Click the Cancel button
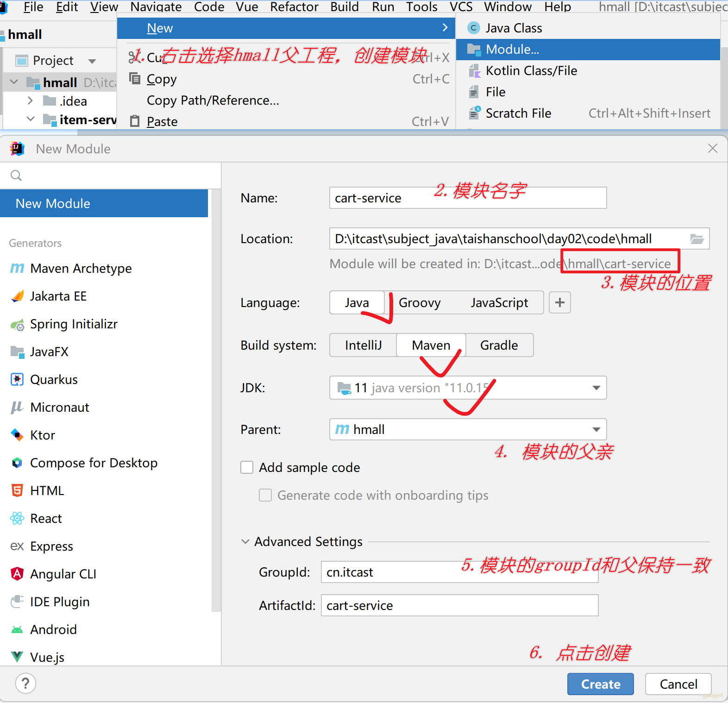 678,684
